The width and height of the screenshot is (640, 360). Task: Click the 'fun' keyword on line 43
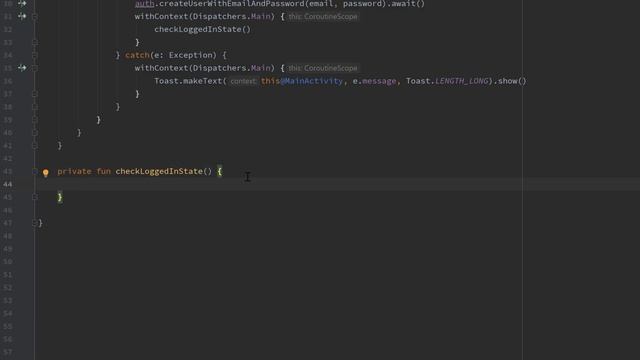(x=104, y=171)
